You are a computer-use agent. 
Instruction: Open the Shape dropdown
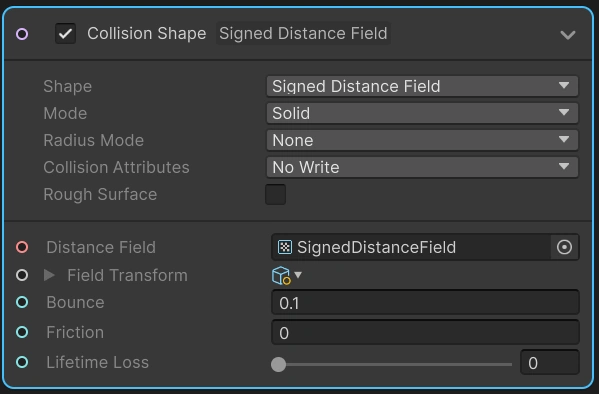(x=422, y=86)
